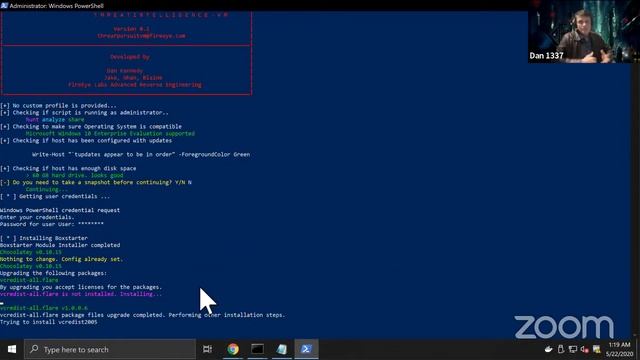Image resolution: width=640 pixels, height=360 pixels.
Task: Open Task View from the taskbar
Action: click(207, 349)
